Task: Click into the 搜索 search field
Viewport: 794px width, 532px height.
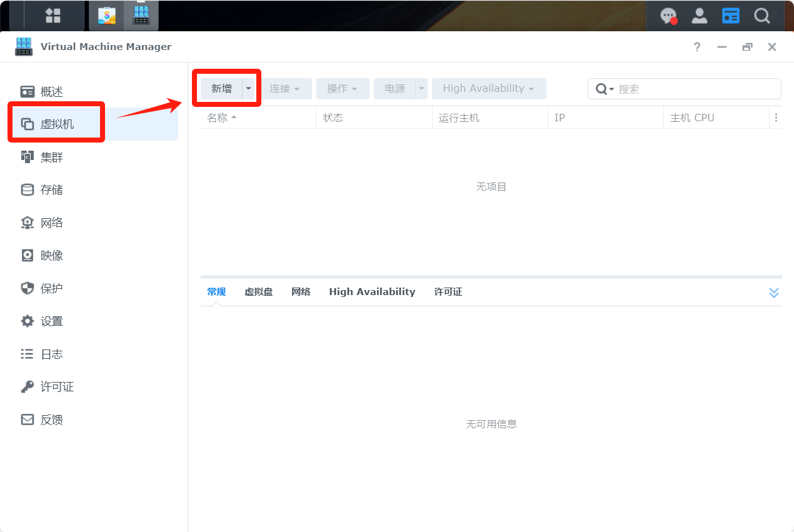Action: click(694, 89)
